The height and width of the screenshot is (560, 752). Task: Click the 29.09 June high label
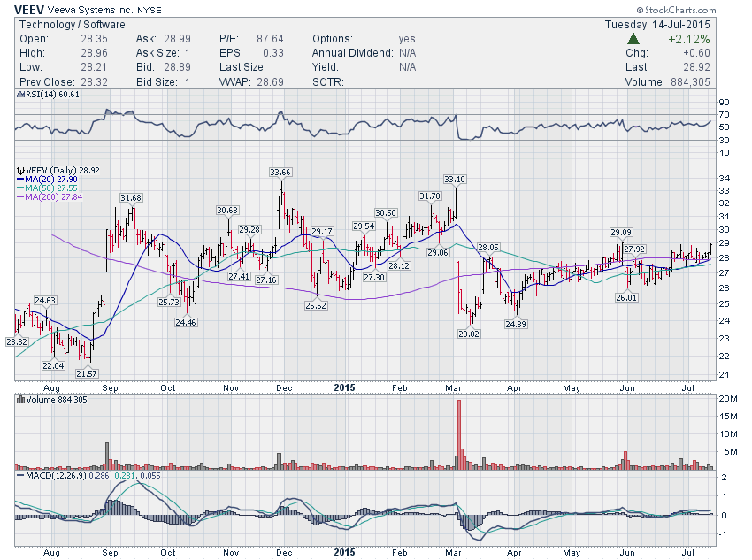point(621,232)
